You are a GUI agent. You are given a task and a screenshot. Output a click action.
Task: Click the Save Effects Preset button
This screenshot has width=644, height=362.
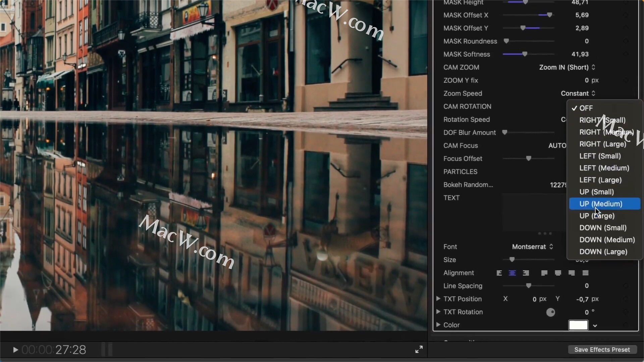602,349
